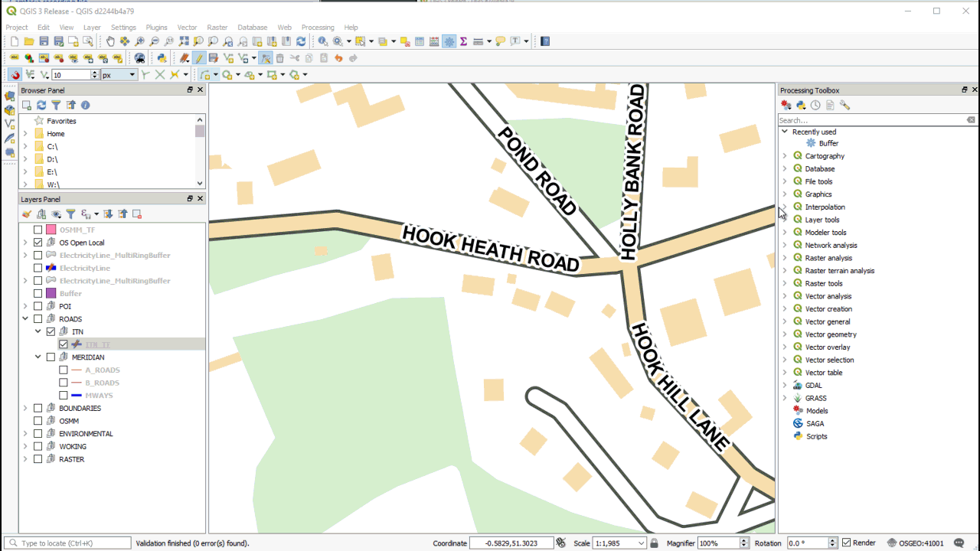Refresh the Browser Panel
Screen dimensions: 980x551
point(41,105)
